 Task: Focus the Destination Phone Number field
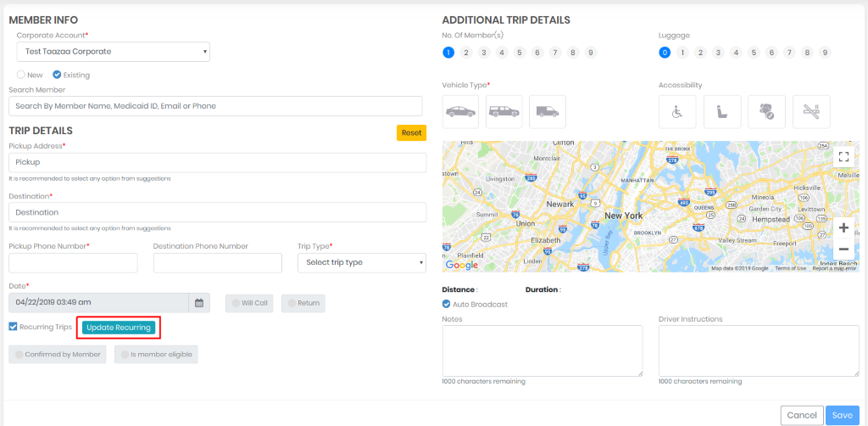(x=218, y=262)
